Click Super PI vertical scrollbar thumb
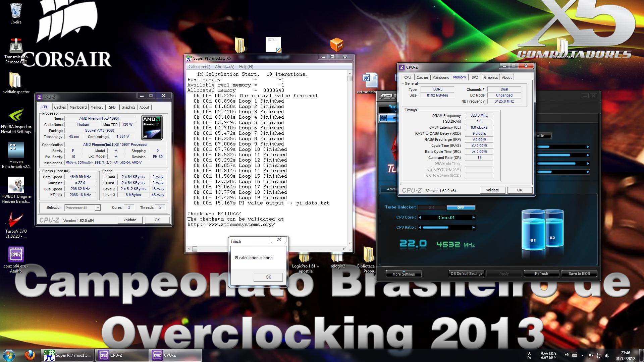The image size is (644, 362). (350, 78)
